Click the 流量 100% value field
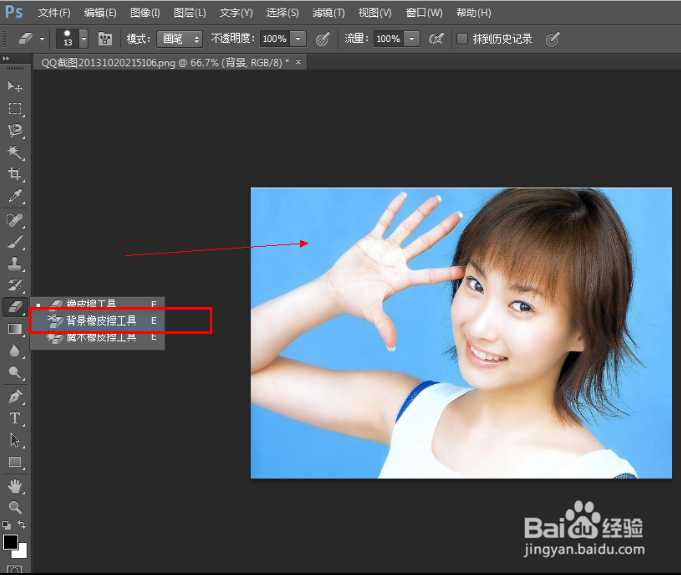Screen dimensions: 681x575 pyautogui.click(x=388, y=39)
